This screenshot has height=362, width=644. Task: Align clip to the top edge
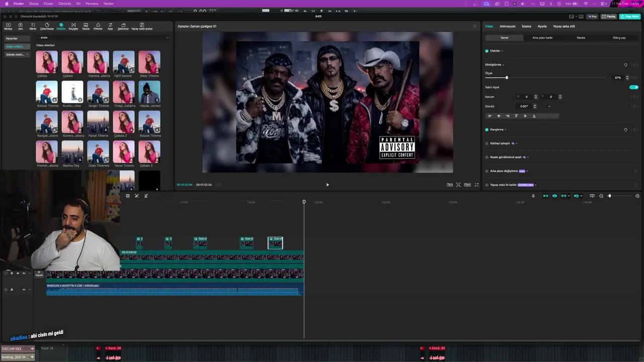coord(516,116)
